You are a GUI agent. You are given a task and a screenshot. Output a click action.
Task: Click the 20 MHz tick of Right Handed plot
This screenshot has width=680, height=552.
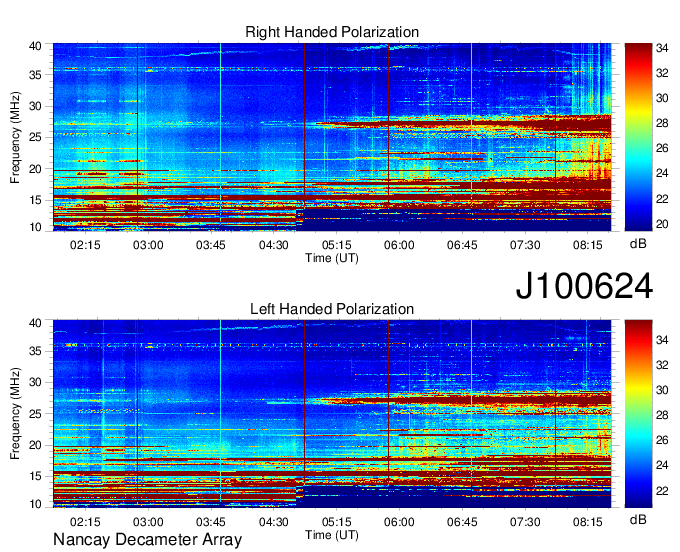[x=35, y=169]
